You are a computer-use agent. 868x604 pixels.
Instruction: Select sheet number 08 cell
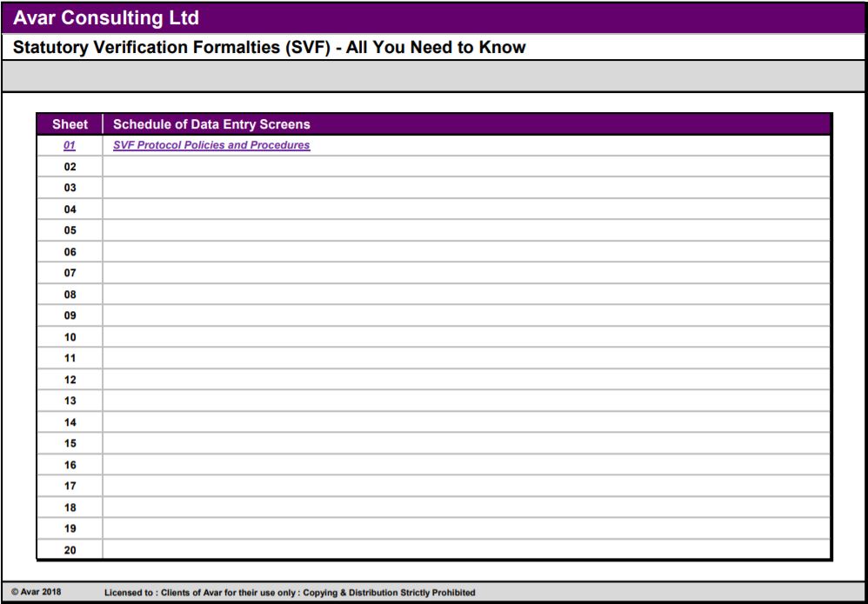[x=70, y=295]
